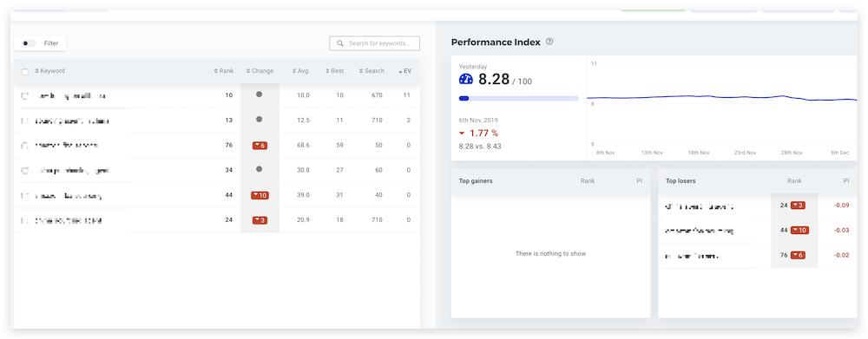The width and height of the screenshot is (868, 339).
Task: Check the select-all keywords checkbox
Action: (x=24, y=71)
